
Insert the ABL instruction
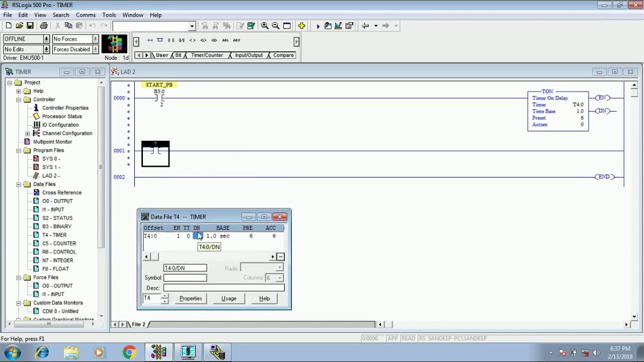click(225, 40)
